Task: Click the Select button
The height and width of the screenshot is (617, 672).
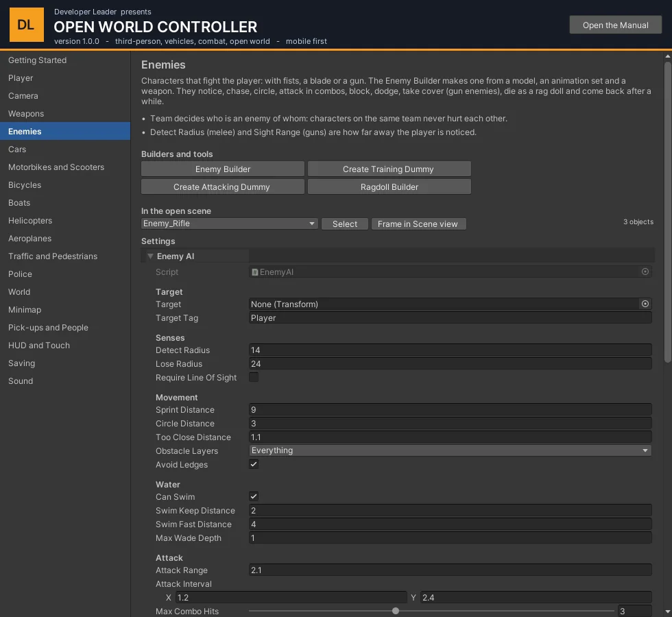Action: (x=344, y=223)
